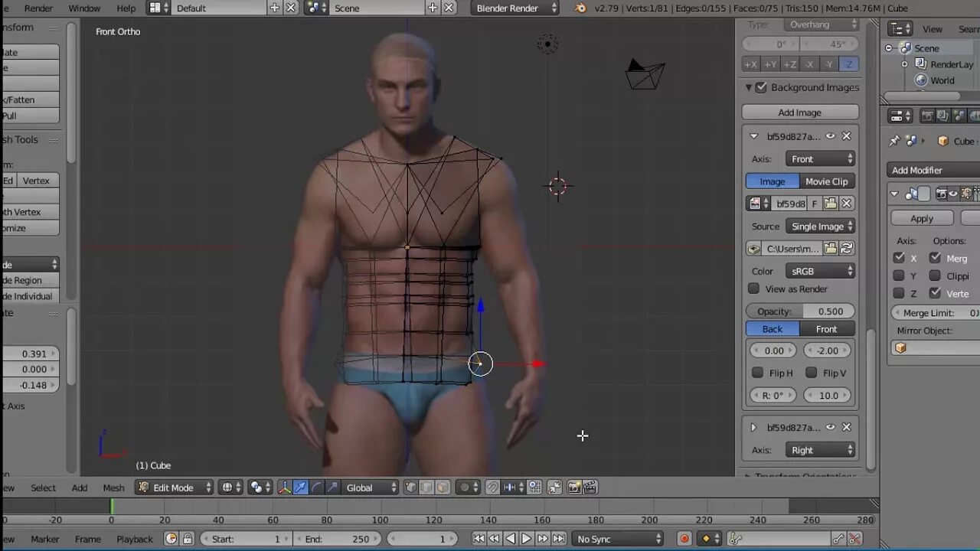Switch to face select mode icon

443,487
